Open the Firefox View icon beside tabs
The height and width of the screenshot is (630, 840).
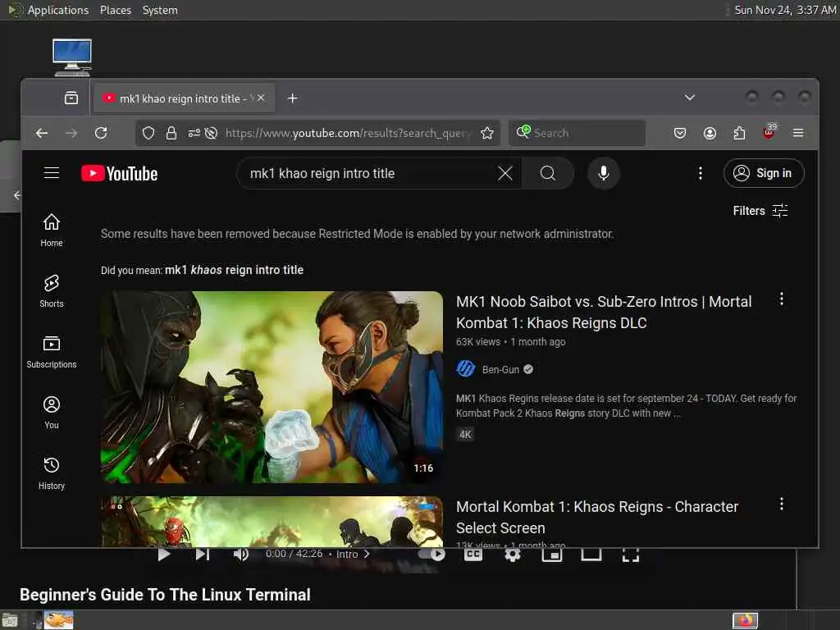pos(71,98)
